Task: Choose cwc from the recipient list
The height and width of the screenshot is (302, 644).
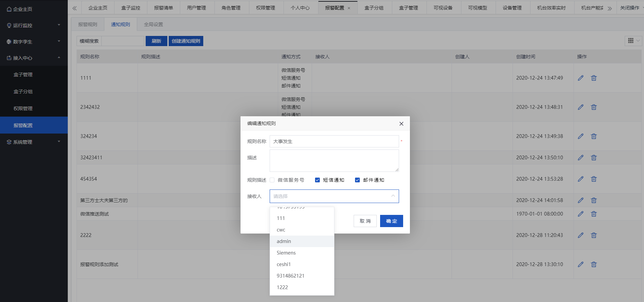Action: [x=302, y=230]
